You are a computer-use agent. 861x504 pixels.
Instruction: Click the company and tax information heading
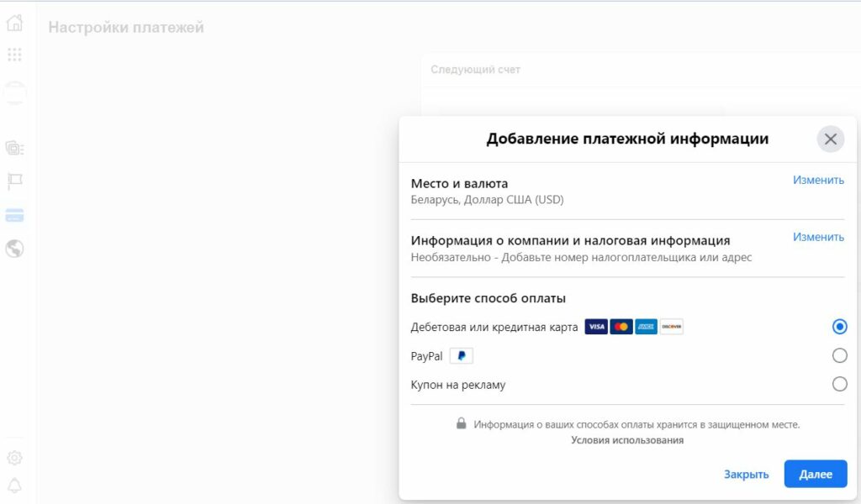tap(571, 241)
